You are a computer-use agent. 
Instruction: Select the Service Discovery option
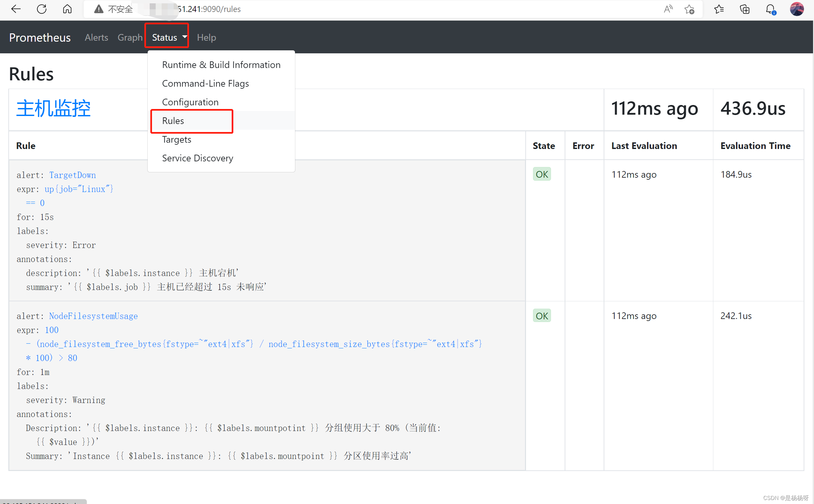(198, 158)
